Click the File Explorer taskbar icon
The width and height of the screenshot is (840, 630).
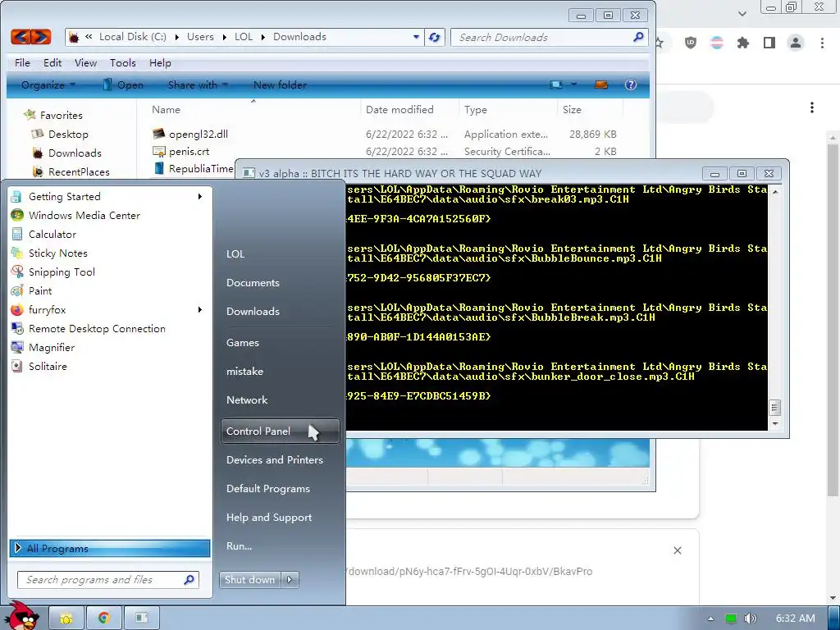[x=66, y=619]
